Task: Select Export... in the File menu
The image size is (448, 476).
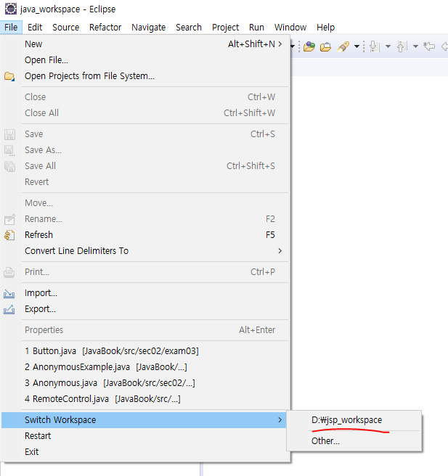Action: click(145, 309)
